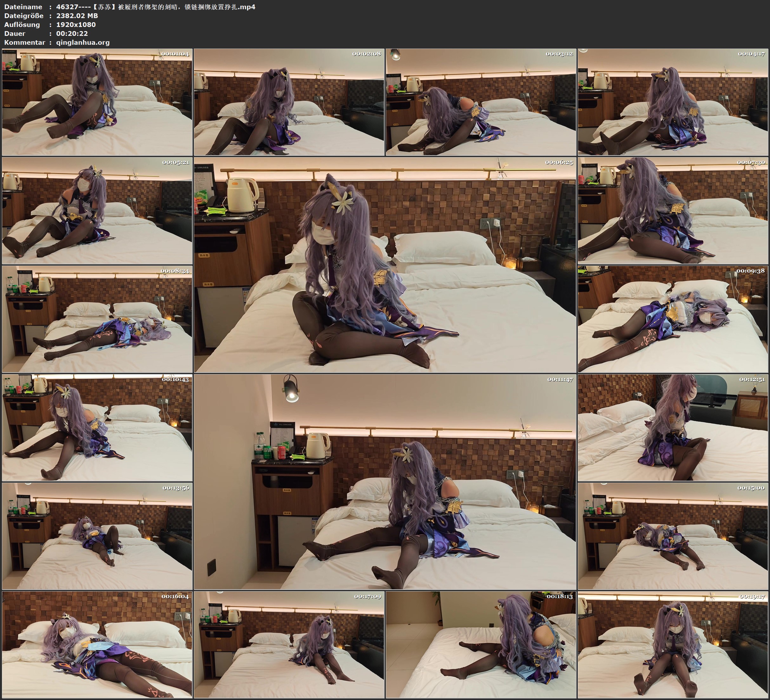The height and width of the screenshot is (700, 770).
Task: Open the large frame at 00:06:25
Action: coord(385,265)
